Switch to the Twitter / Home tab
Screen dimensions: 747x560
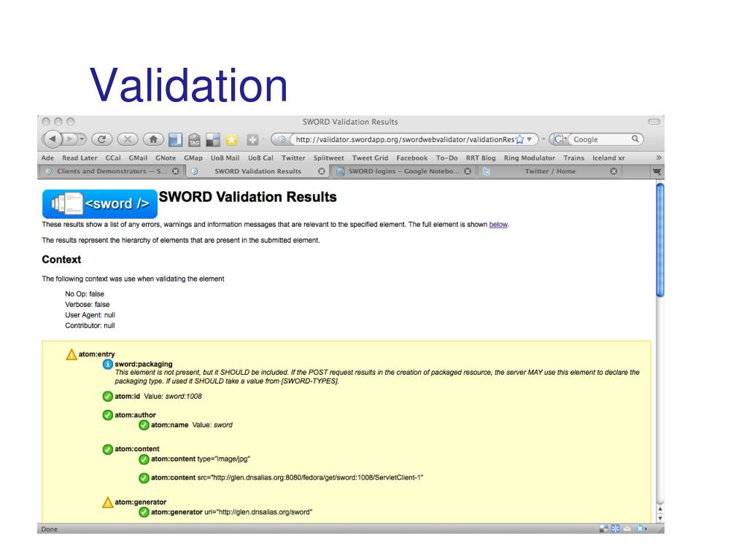click(550, 171)
